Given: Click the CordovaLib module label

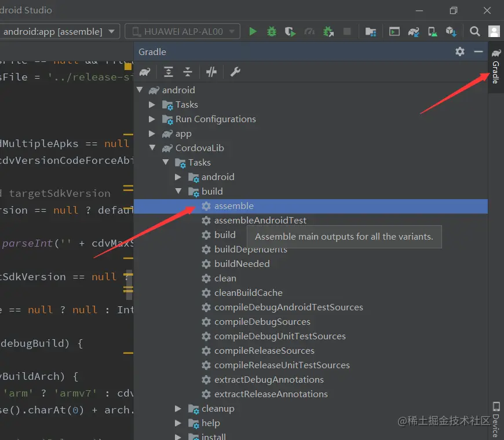Looking at the screenshot, I should coord(200,148).
